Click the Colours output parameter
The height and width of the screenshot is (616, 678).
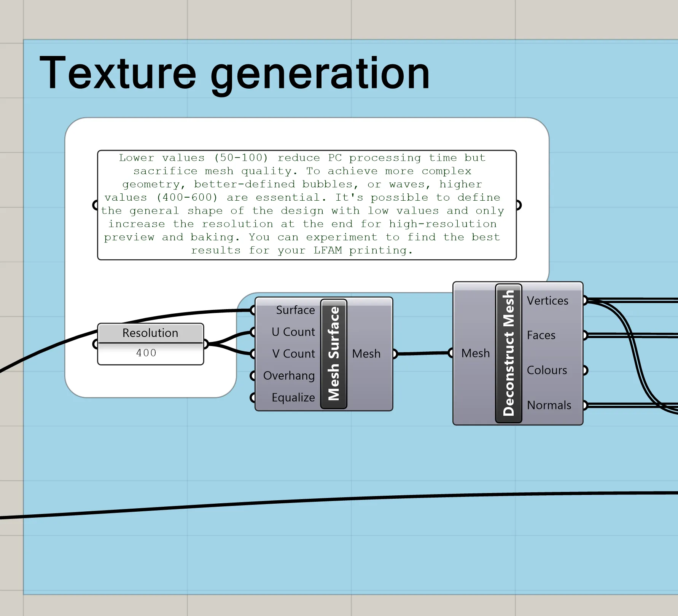(x=547, y=370)
